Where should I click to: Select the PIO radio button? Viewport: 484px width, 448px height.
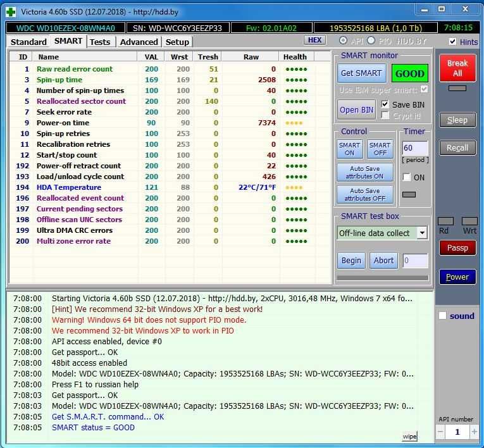pyautogui.click(x=371, y=40)
